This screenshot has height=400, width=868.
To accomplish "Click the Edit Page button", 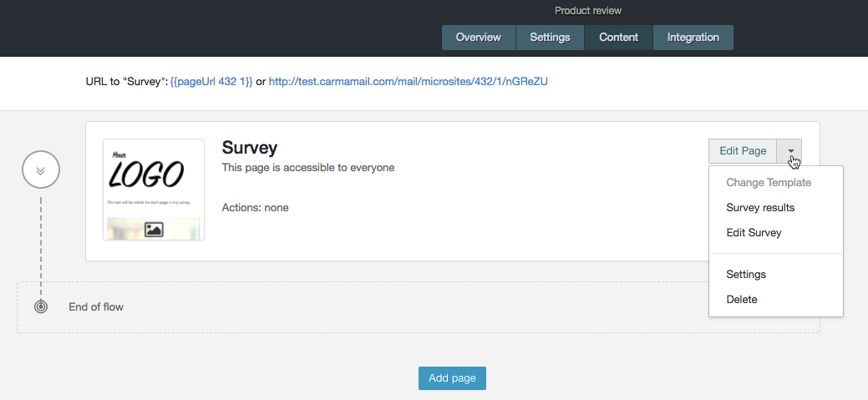I will click(x=743, y=151).
